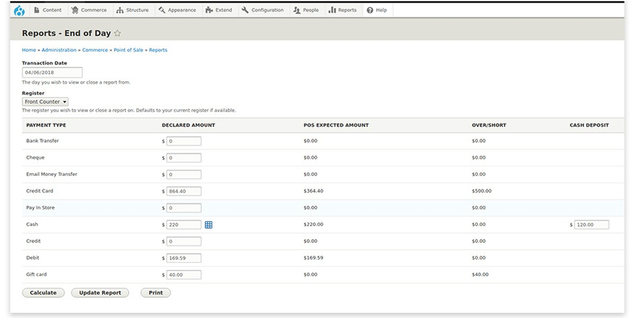
Task: Click the star shortcut icon beside page title
Action: [117, 33]
